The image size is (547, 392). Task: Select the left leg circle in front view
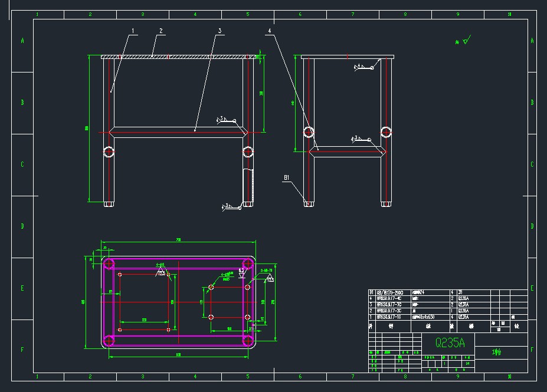(x=109, y=152)
